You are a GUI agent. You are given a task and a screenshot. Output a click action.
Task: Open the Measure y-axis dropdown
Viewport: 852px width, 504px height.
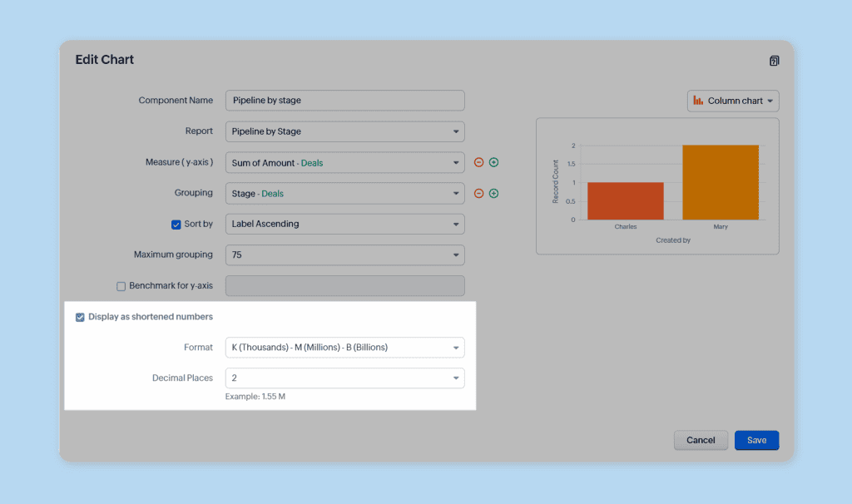(344, 162)
